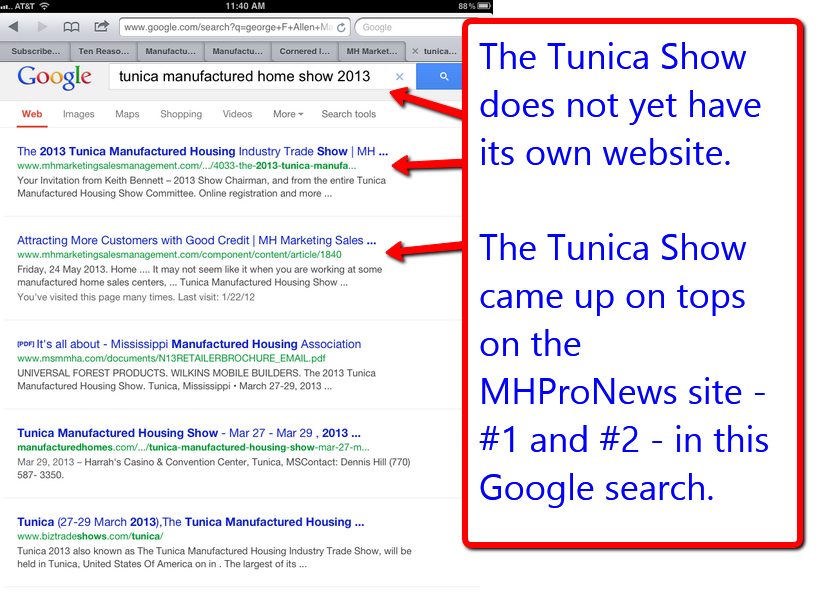Open Search tools

click(348, 114)
